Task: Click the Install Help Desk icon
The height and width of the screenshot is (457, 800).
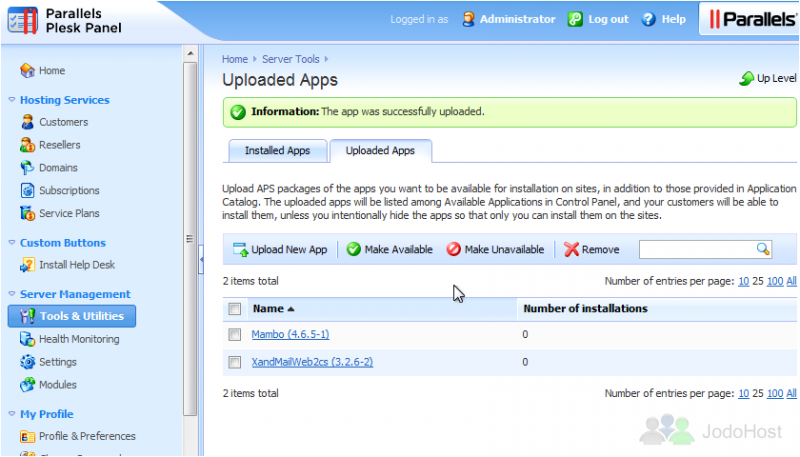Action: click(27, 265)
